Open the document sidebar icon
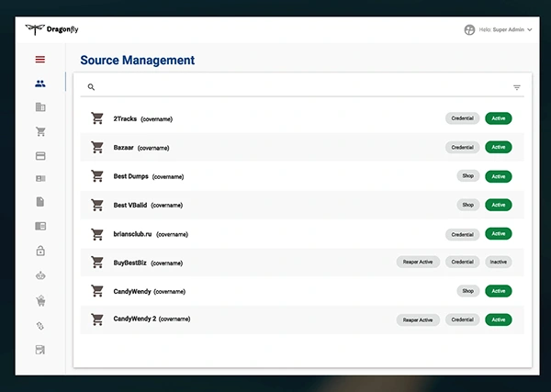Screen dimensions: 551x392 (40, 202)
